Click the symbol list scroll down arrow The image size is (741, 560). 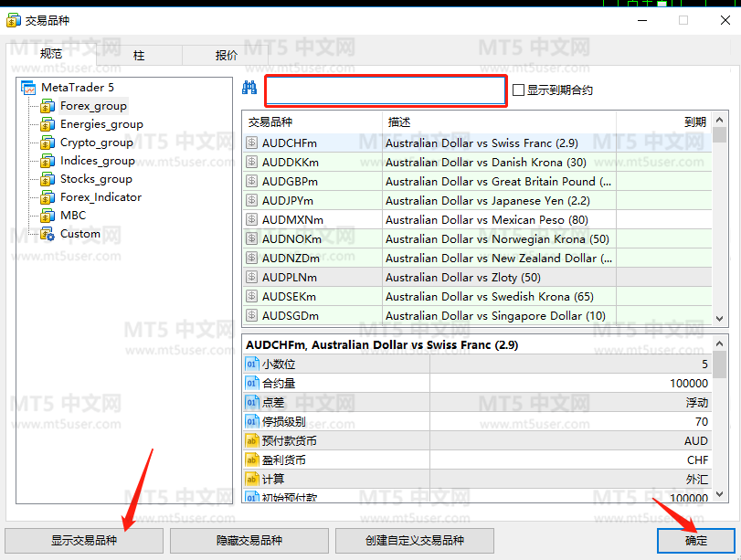[720, 319]
